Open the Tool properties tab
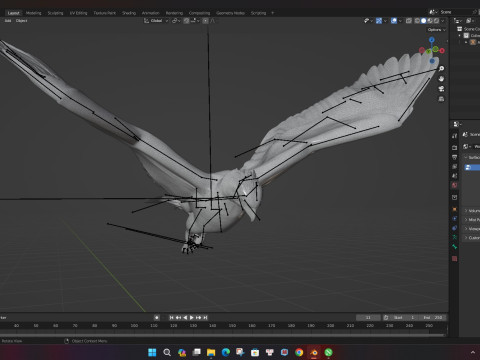This screenshot has height=360, width=480. pyautogui.click(x=455, y=136)
